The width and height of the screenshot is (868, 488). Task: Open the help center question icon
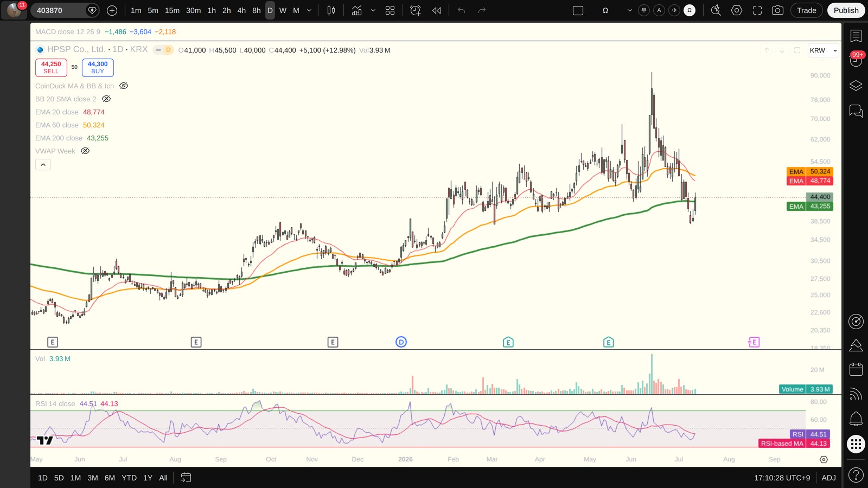[856, 476]
